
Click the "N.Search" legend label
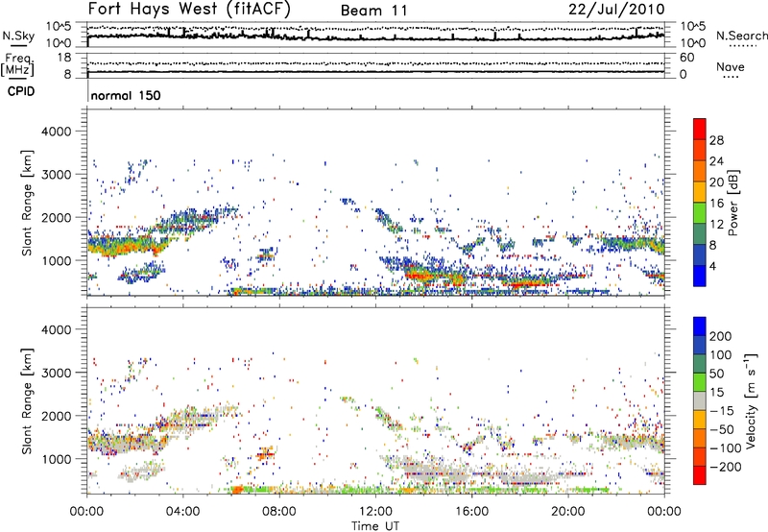pyautogui.click(x=741, y=36)
